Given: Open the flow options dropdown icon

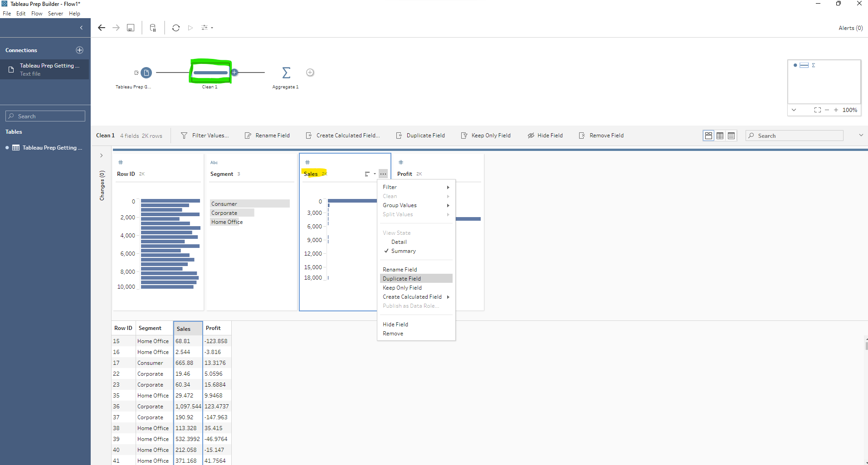Looking at the screenshot, I should [207, 28].
